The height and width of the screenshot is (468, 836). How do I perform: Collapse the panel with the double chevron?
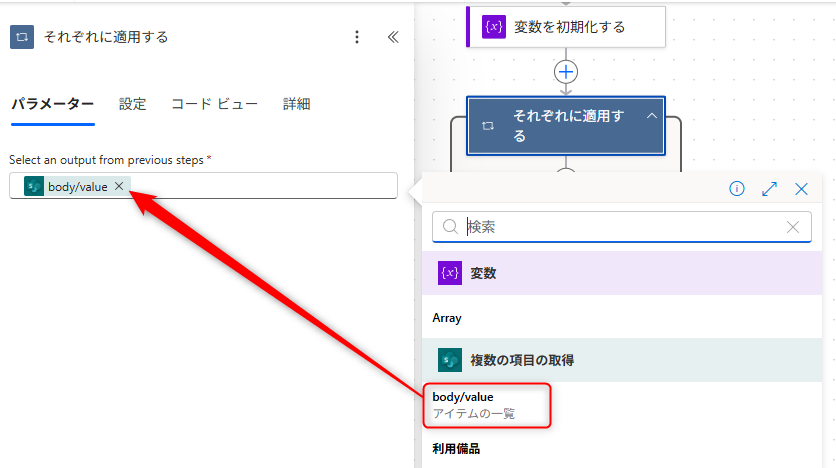coord(393,37)
